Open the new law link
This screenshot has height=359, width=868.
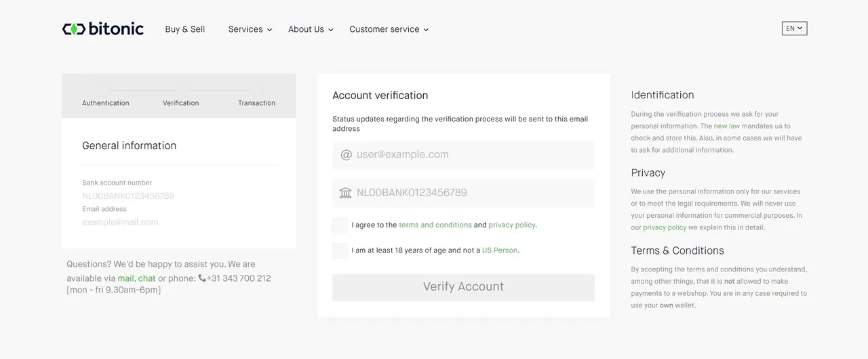(727, 126)
